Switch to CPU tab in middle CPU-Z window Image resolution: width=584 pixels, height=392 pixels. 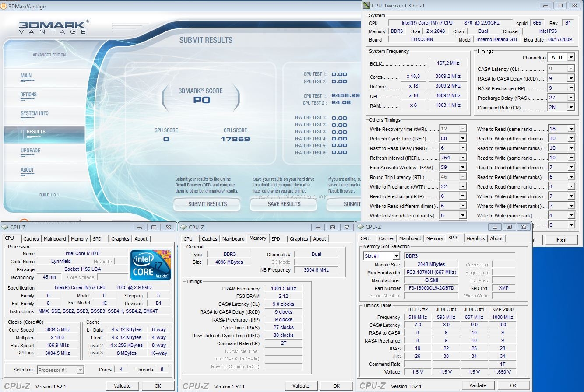[188, 239]
